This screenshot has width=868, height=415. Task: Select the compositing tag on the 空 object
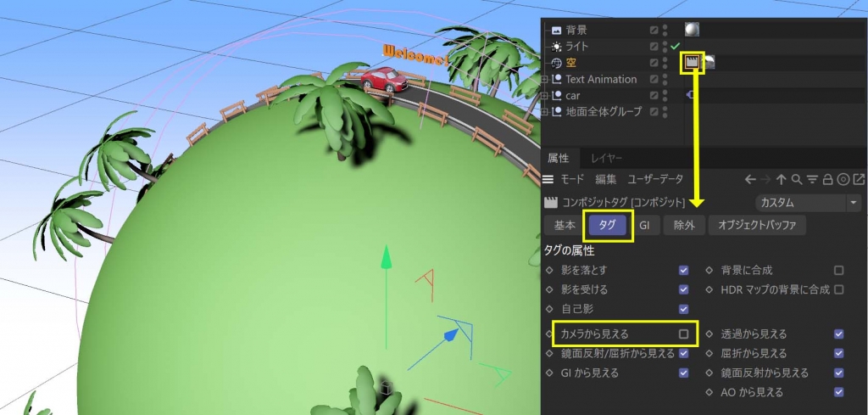[692, 63]
